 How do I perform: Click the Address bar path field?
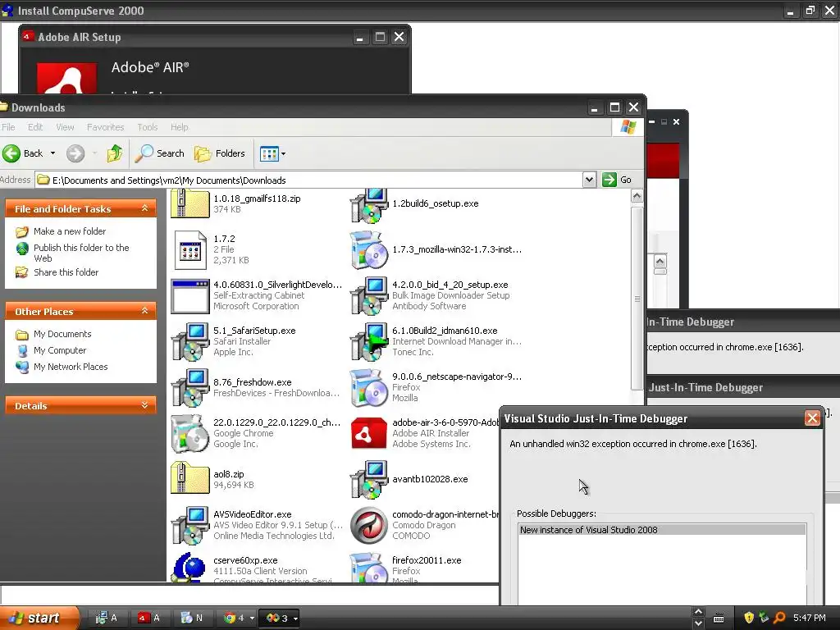[x=308, y=180]
